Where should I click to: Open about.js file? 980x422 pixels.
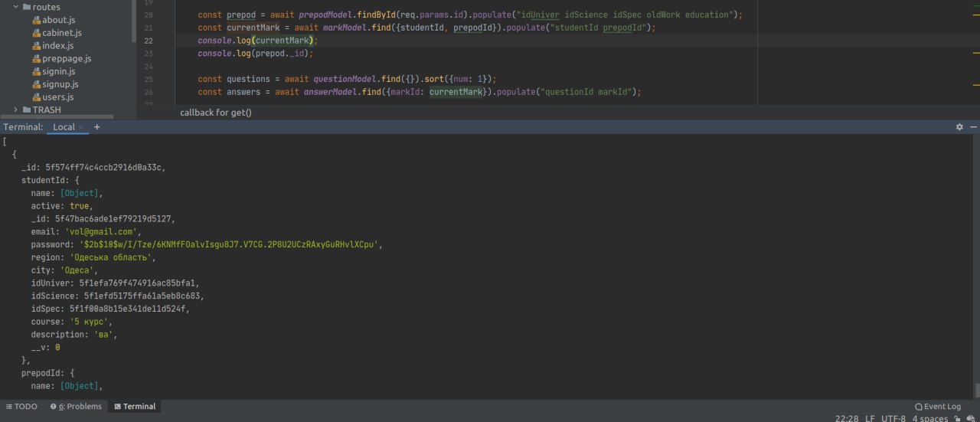point(59,20)
